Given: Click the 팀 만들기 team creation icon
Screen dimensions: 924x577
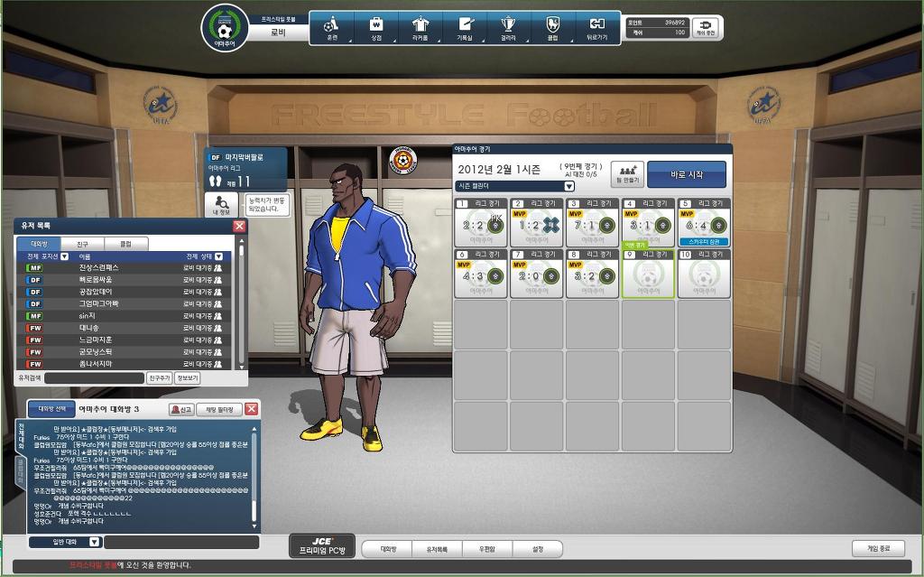Looking at the screenshot, I should [627, 173].
